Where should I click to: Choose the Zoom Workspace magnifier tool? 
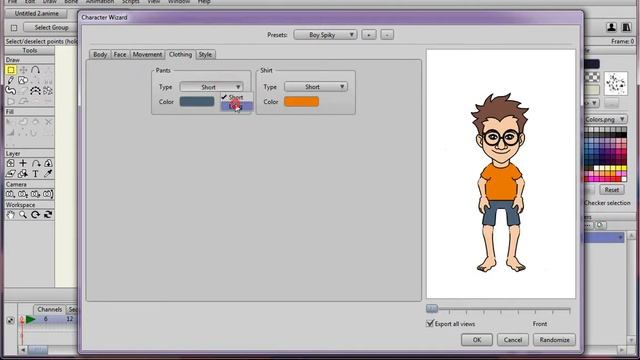23,214
